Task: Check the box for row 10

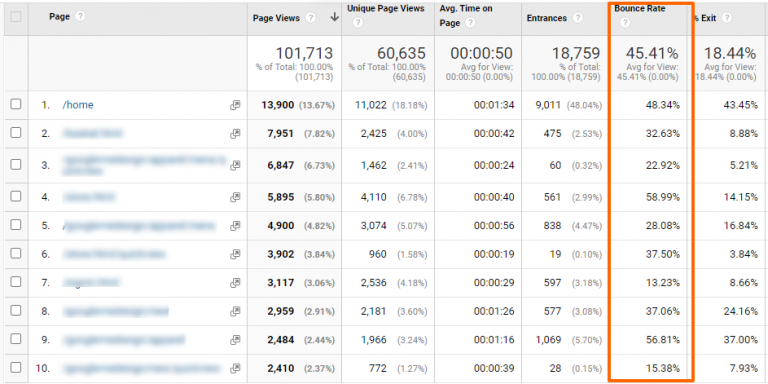Action: 16,367
